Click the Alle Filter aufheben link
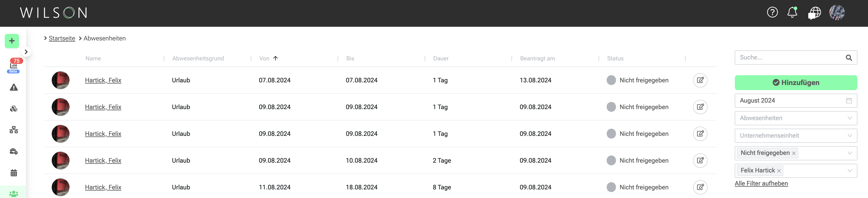 click(x=761, y=183)
